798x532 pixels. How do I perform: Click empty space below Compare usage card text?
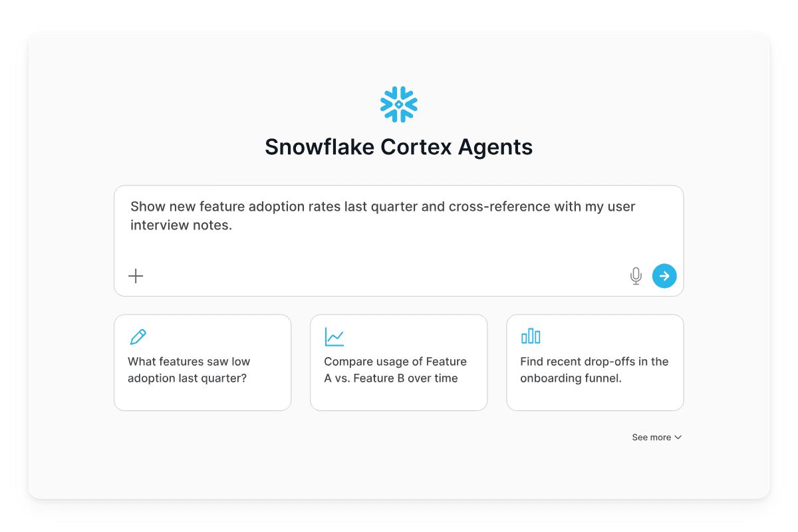398,398
